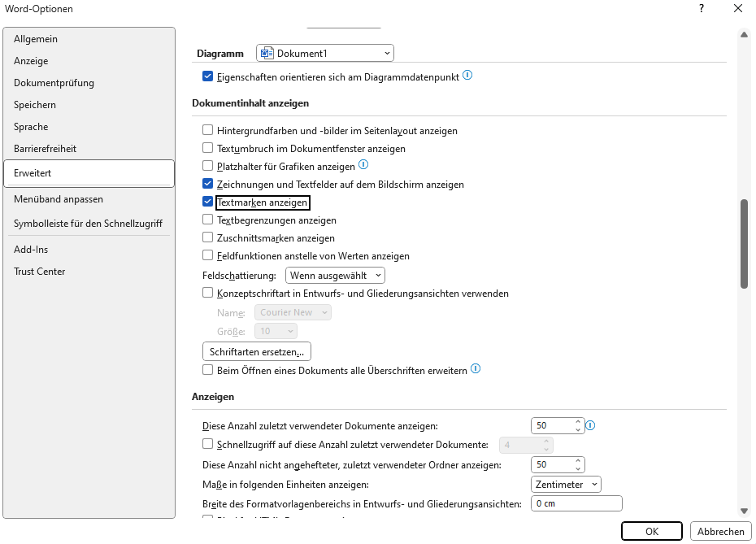
Task: Open Menüband anpassen category
Action: [89, 199]
